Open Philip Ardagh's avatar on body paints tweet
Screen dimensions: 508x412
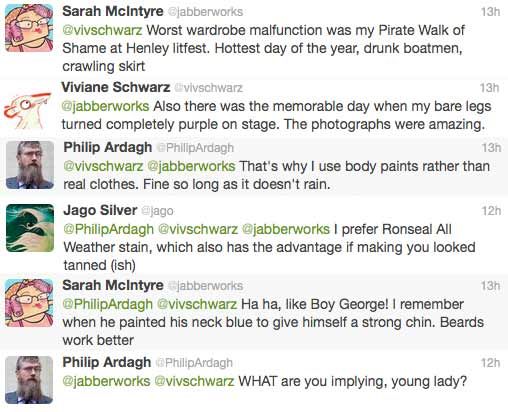pos(30,165)
